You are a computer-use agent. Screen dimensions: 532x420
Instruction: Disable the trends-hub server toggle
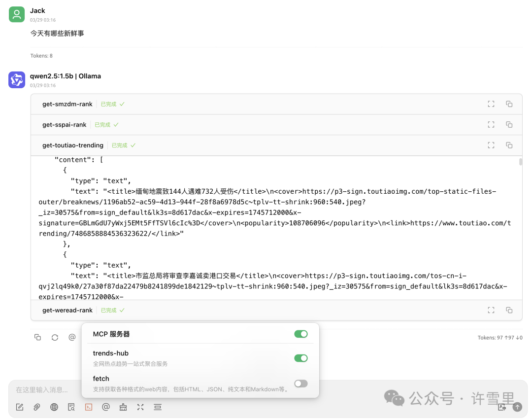pyautogui.click(x=301, y=358)
